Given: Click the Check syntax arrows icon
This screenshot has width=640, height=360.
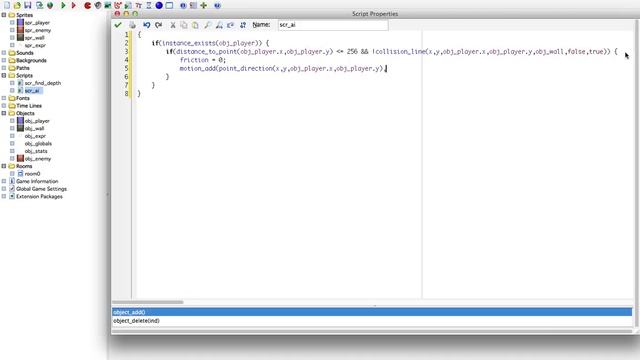Looking at the screenshot, I should tap(243, 25).
